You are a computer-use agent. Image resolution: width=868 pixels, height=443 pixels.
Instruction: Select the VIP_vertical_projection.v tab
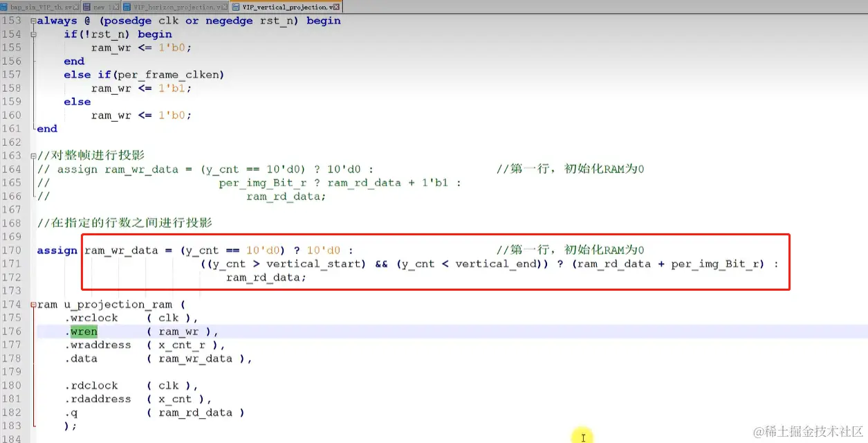pyautogui.click(x=286, y=7)
